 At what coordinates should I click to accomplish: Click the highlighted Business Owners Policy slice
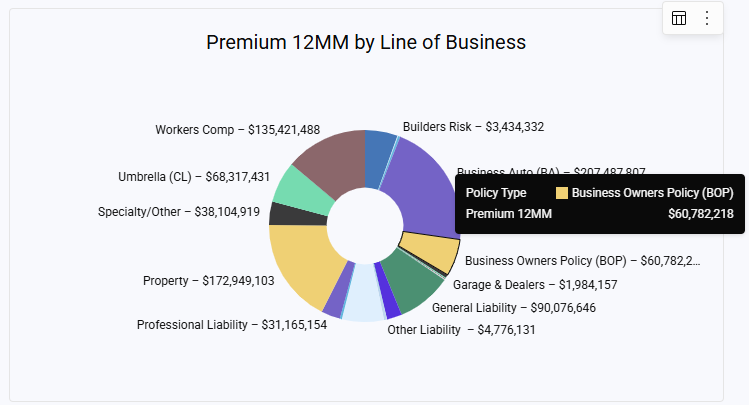pyautogui.click(x=430, y=251)
